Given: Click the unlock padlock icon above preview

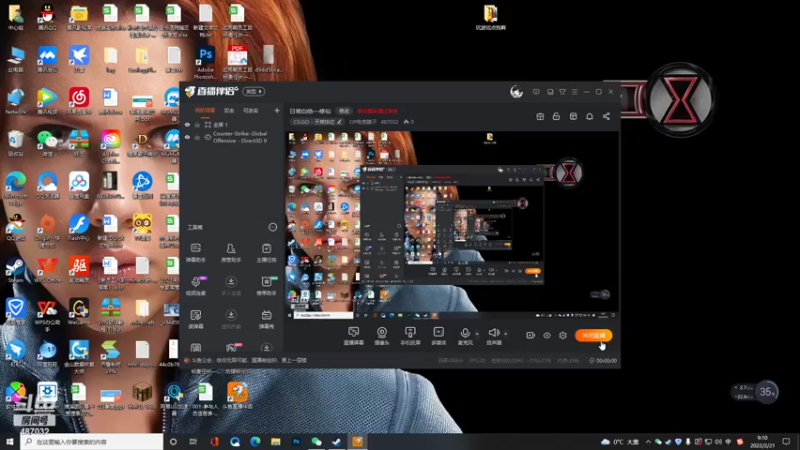Looking at the screenshot, I should click(x=556, y=116).
